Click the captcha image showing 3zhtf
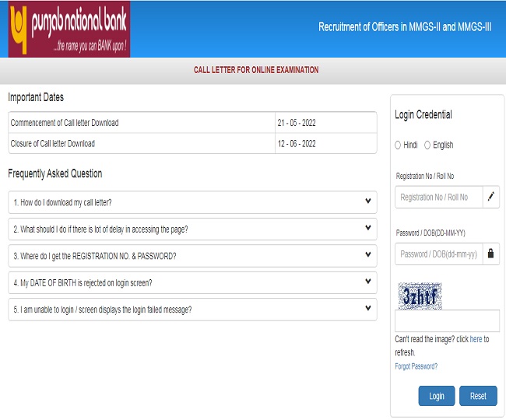This screenshot has width=506, height=420. [x=420, y=296]
